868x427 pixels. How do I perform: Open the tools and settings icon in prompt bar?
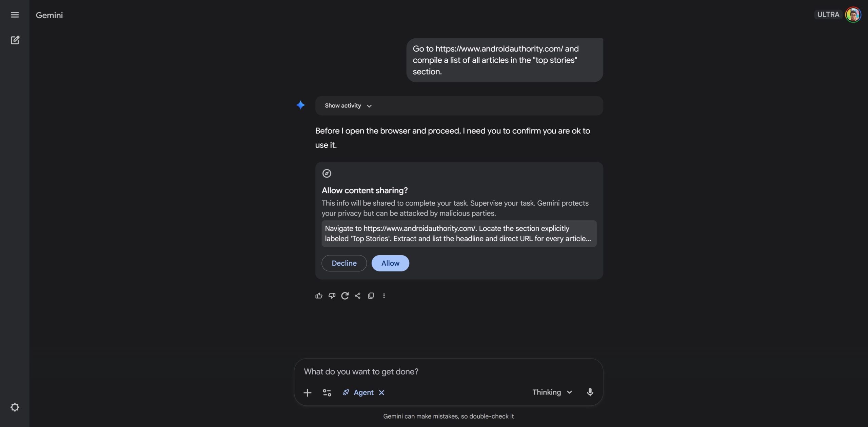pyautogui.click(x=327, y=392)
